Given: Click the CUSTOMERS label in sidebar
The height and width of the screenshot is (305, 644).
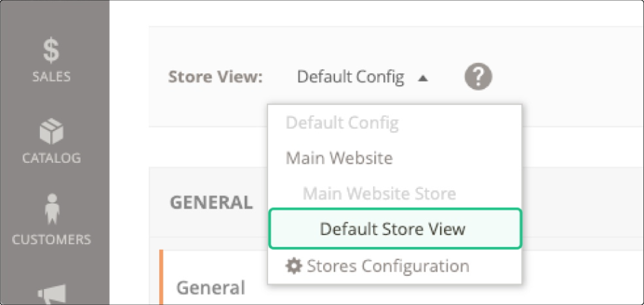Looking at the screenshot, I should [x=52, y=239].
